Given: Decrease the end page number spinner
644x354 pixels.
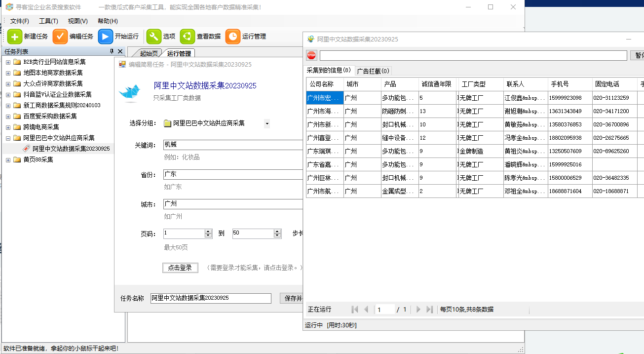Looking at the screenshot, I should (277, 236).
